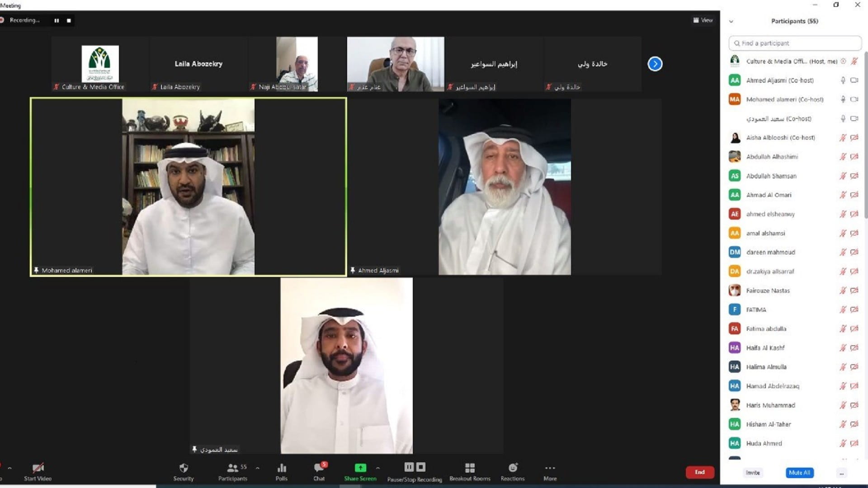Screen dimensions: 868x488
Task: Open Chat with unread messages
Action: click(x=319, y=471)
